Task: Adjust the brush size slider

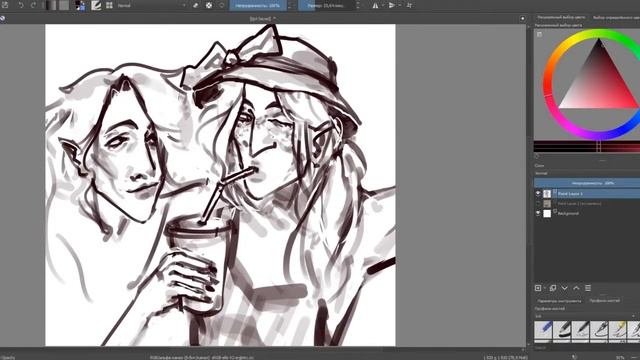Action: click(x=326, y=5)
